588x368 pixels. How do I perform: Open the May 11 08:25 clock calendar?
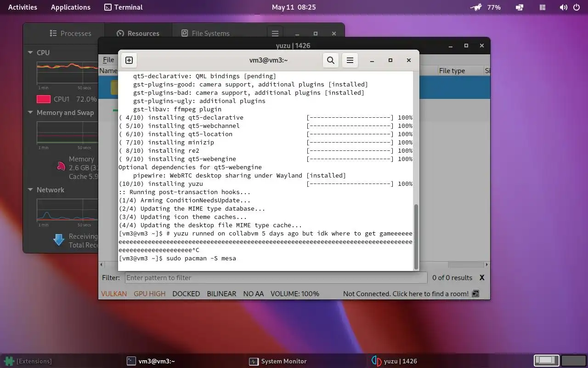(294, 7)
